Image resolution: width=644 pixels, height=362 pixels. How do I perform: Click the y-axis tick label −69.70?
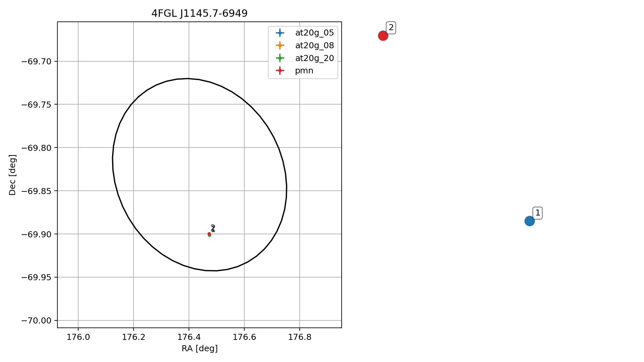[x=36, y=62]
